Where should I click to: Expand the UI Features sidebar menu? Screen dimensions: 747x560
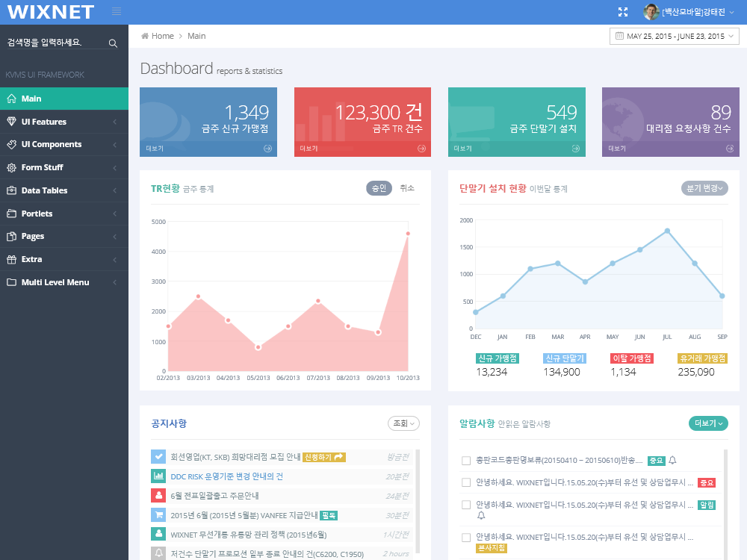[64, 122]
